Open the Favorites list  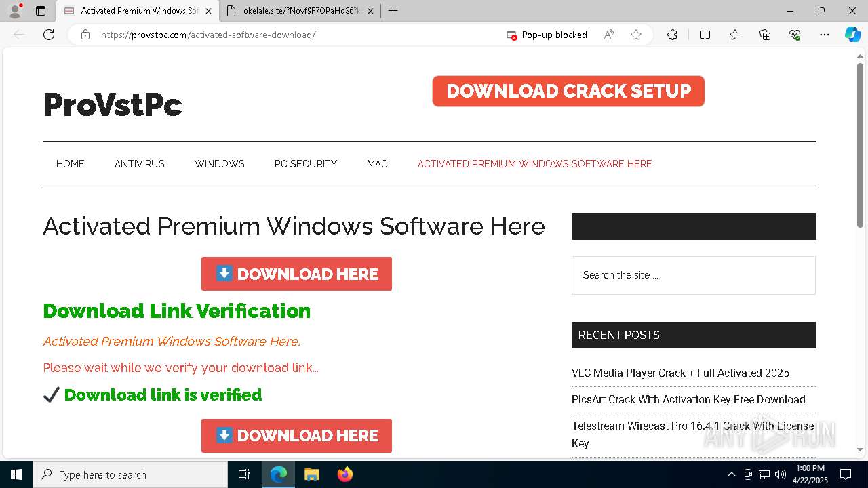click(735, 35)
